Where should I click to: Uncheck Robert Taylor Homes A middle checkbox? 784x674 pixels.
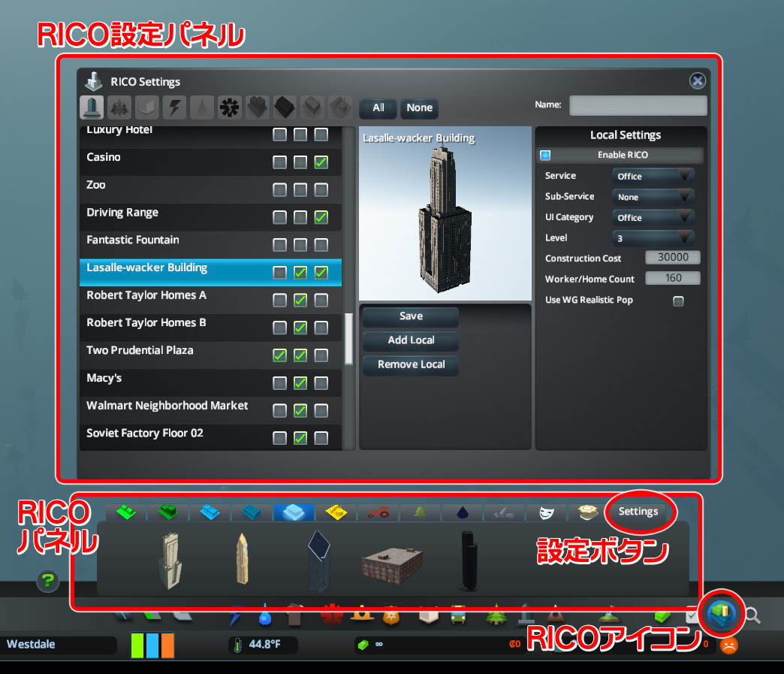tap(300, 301)
